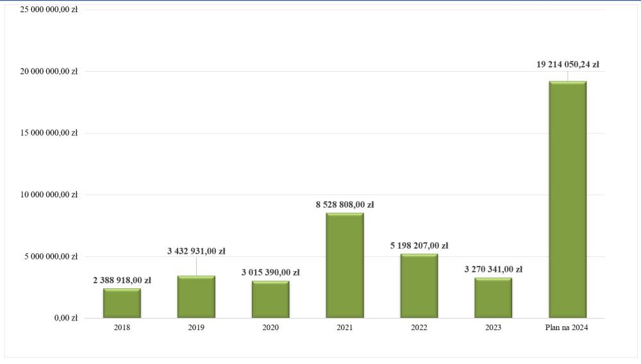Select the 3 270 341,00 zł label
641x364 pixels.
point(493,269)
